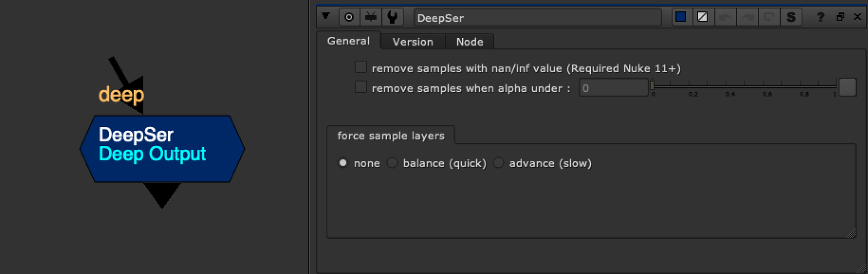This screenshot has width=868, height=274.
Task: Select the DeepSer node in node graph
Action: pyautogui.click(x=162, y=149)
